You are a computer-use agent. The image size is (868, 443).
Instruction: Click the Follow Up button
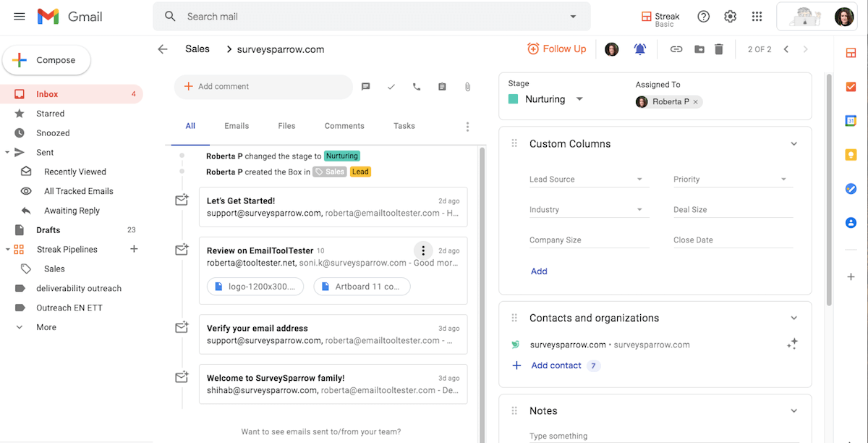(556, 49)
